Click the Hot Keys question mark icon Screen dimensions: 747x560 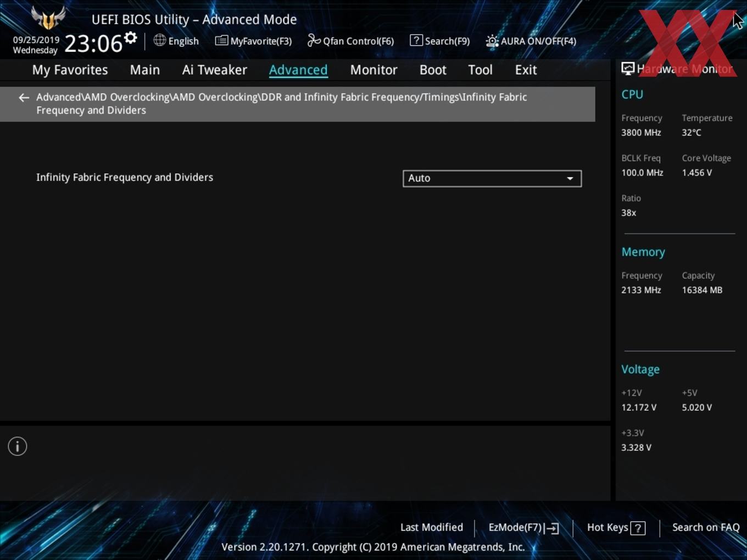tap(638, 528)
